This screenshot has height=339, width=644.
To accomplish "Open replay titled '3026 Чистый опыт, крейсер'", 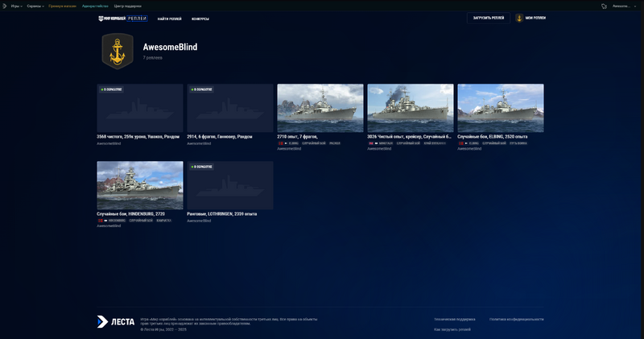I will [409, 136].
